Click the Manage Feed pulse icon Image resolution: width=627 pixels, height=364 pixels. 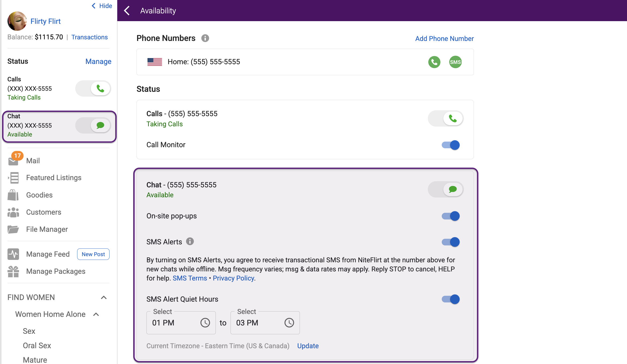pos(13,254)
